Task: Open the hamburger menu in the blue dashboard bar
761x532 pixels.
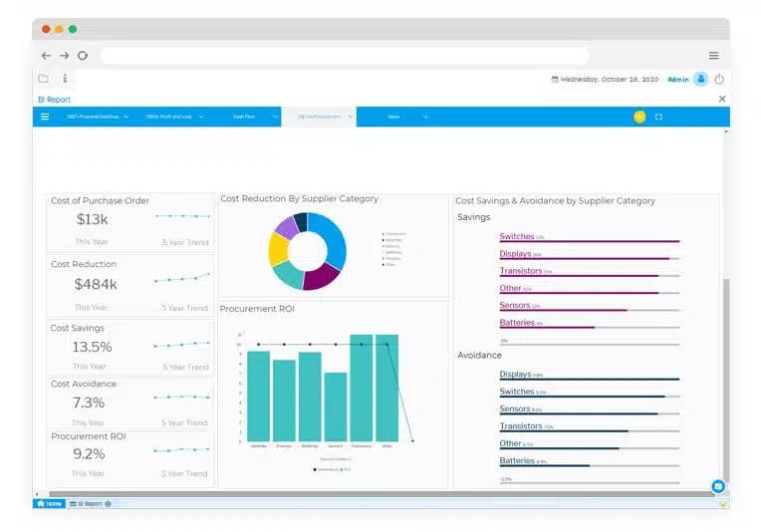Action: point(45,117)
